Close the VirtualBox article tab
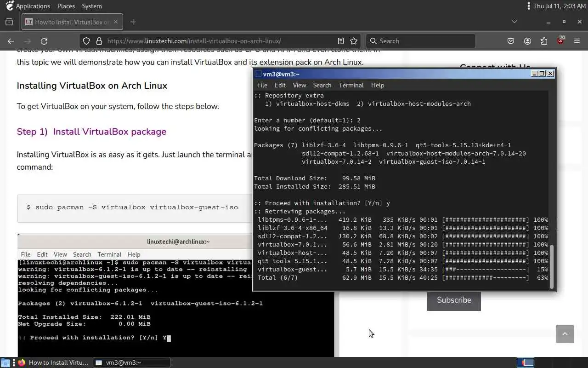This screenshot has width=588, height=368. pos(116,22)
